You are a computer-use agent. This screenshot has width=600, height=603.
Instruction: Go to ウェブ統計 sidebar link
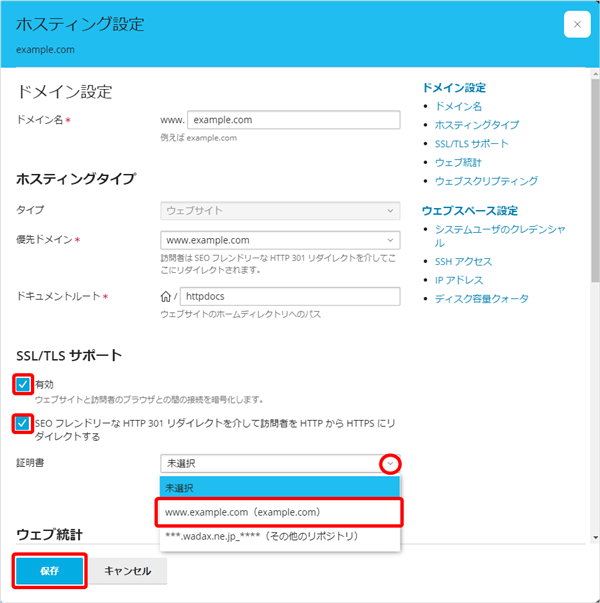coord(457,162)
